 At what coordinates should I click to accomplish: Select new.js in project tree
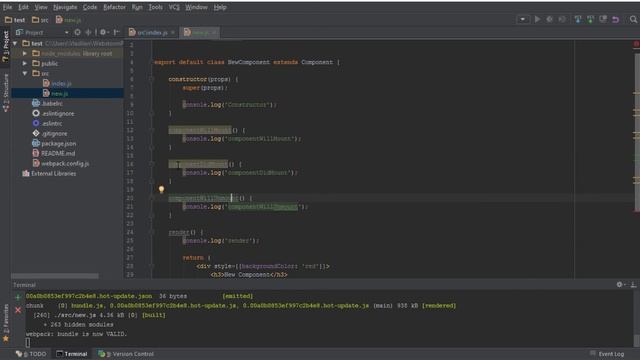[x=56, y=93]
